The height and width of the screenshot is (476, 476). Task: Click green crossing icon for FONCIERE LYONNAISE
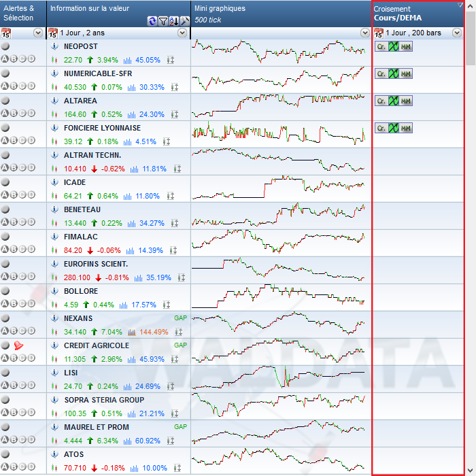click(x=394, y=128)
